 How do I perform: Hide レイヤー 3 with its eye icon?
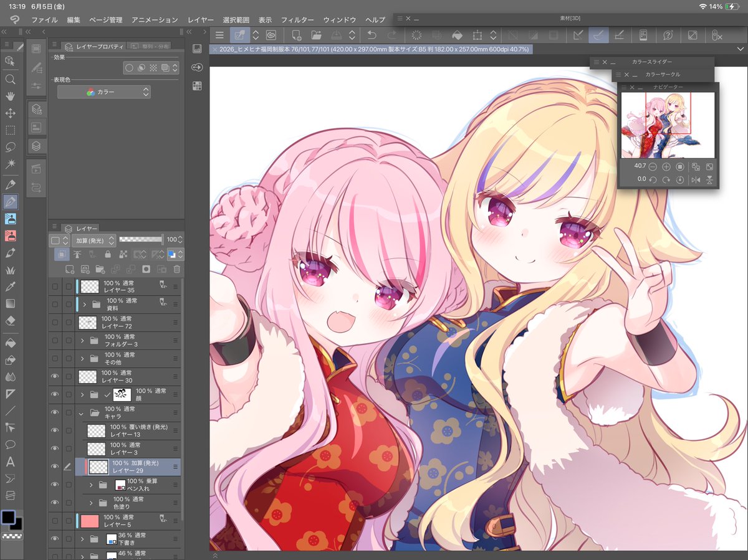pyautogui.click(x=55, y=448)
